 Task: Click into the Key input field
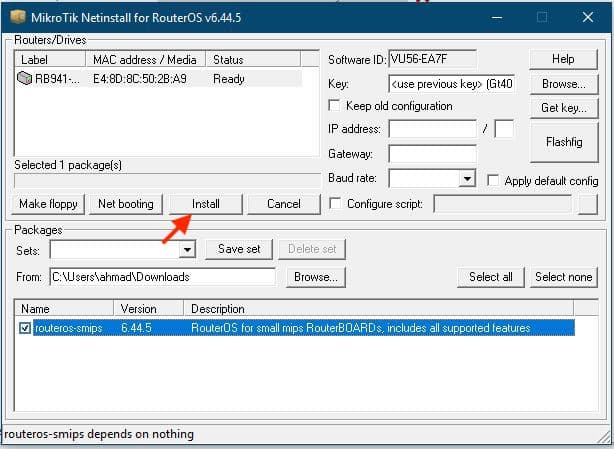pos(451,84)
